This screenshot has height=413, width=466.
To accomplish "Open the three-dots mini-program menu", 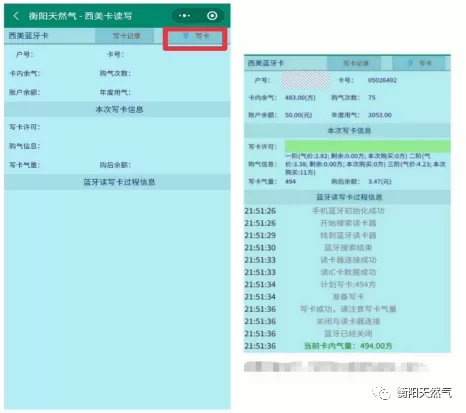I will [184, 16].
